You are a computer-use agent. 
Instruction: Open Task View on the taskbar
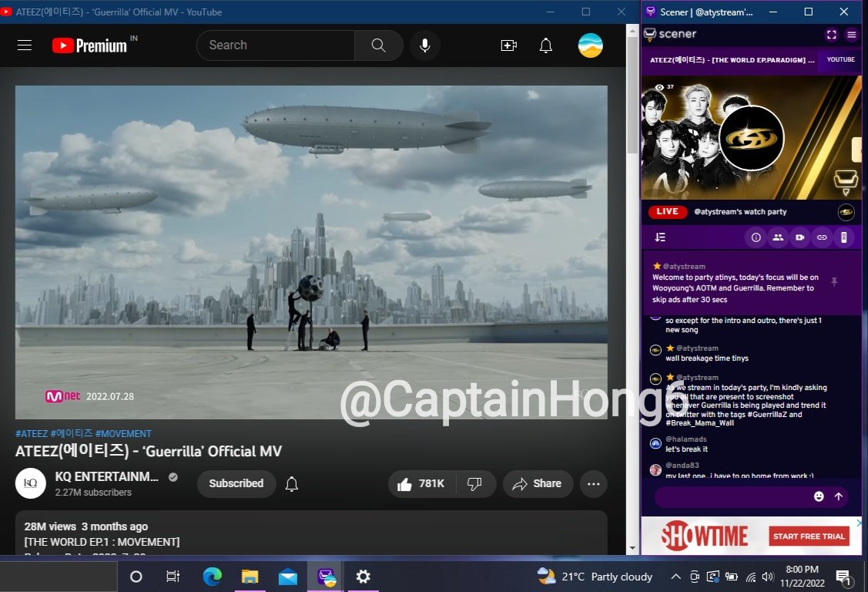click(173, 577)
